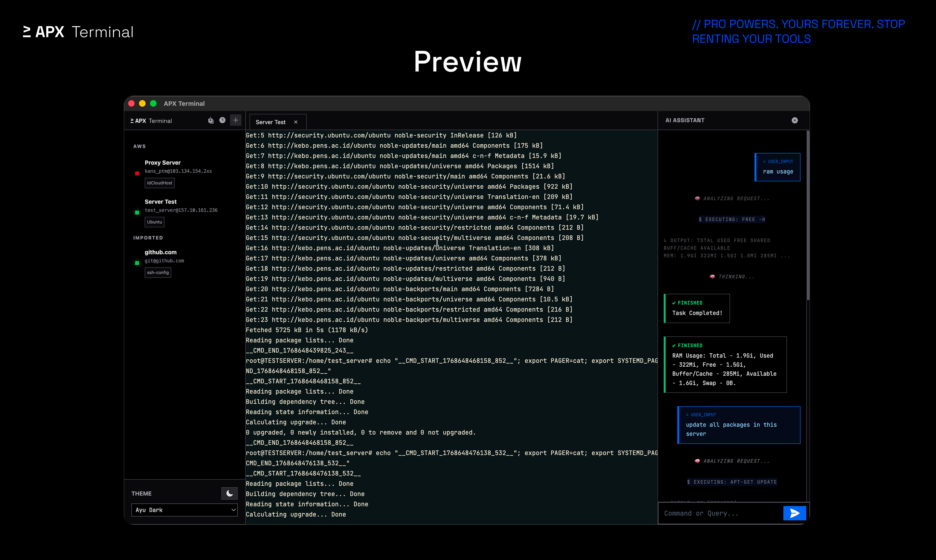Open command history via the clock icon

click(x=223, y=120)
